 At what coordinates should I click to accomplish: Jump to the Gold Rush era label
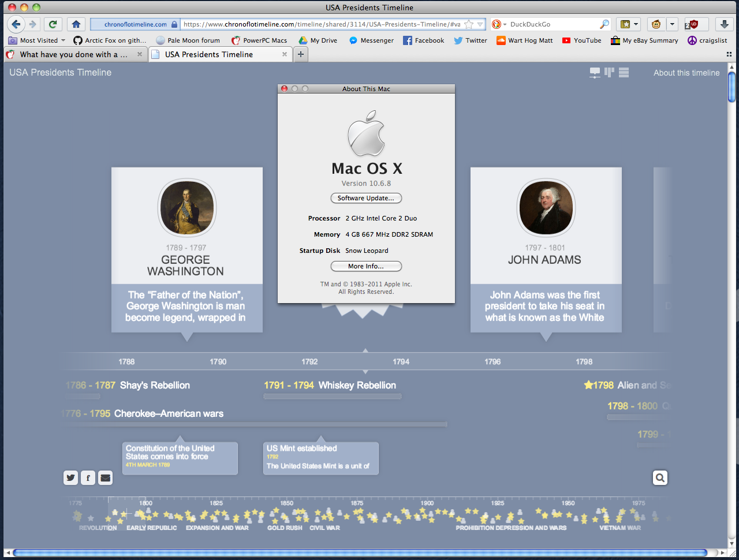coord(285,528)
